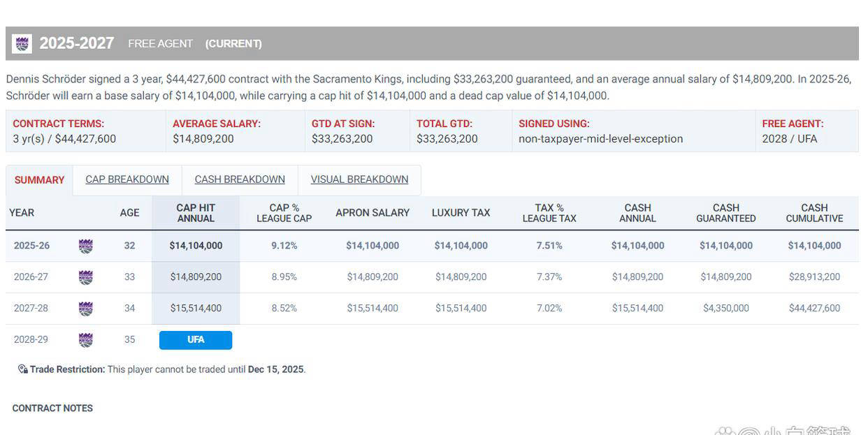Click the Cash Guaranteed column header
868x435 pixels.
(x=726, y=213)
